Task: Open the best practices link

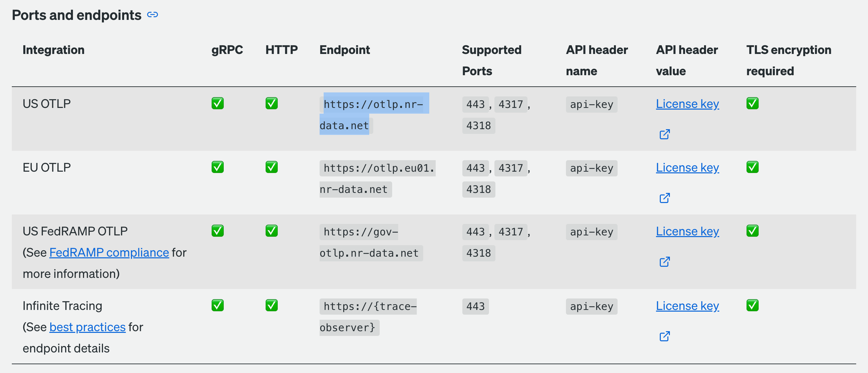Action: pyautogui.click(x=87, y=327)
